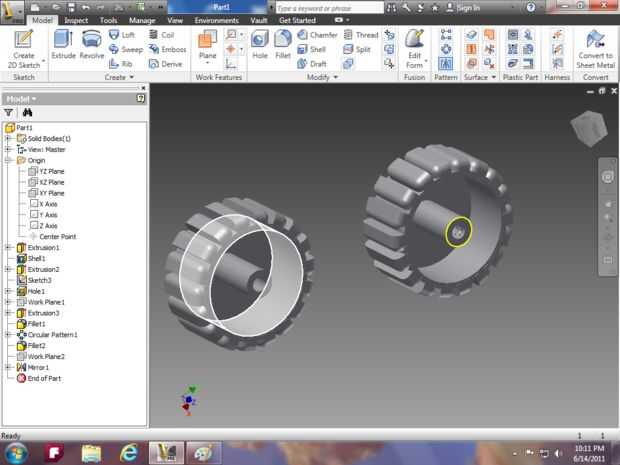Select the Extrude tool
Screen dimensions: 620x465
pos(63,44)
